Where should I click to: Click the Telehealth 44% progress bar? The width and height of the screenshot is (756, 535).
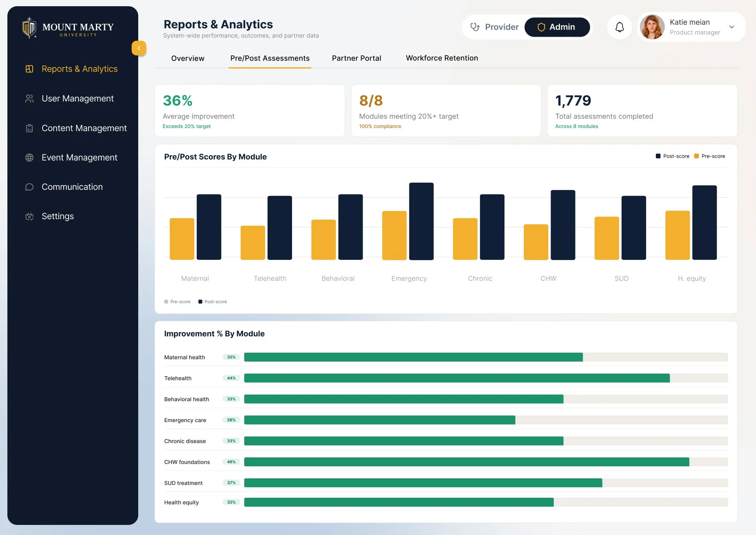point(457,378)
